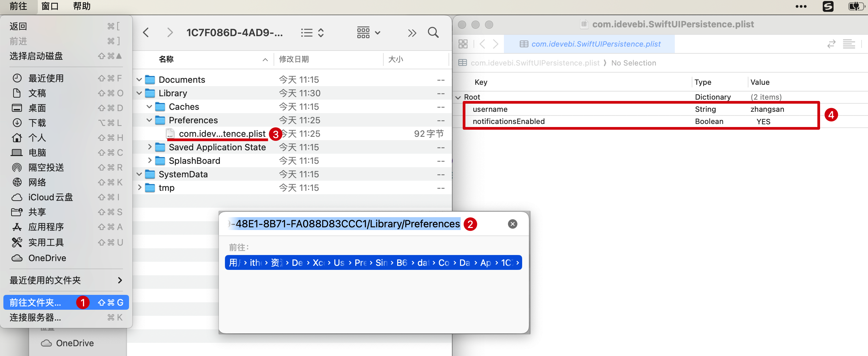
Task: Click the zhangsan value cell
Action: [x=767, y=109]
